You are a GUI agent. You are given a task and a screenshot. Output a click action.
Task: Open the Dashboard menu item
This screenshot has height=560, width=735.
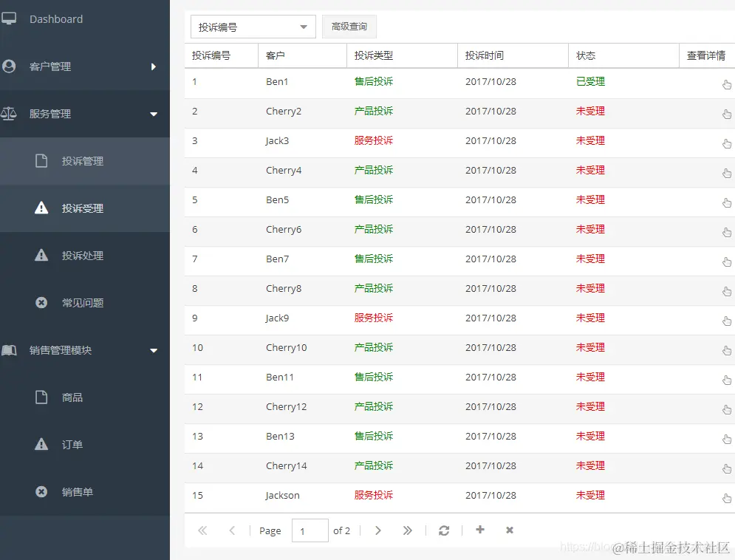point(85,19)
